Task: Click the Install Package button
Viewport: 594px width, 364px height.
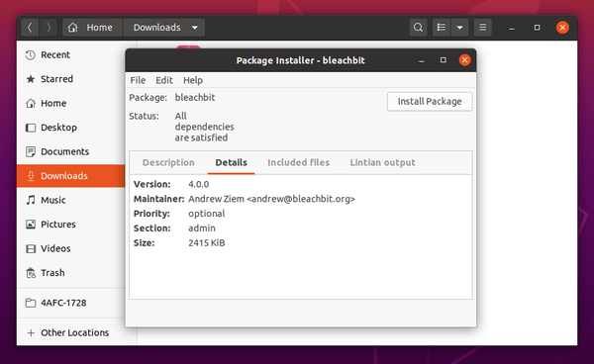Action: pyautogui.click(x=430, y=102)
